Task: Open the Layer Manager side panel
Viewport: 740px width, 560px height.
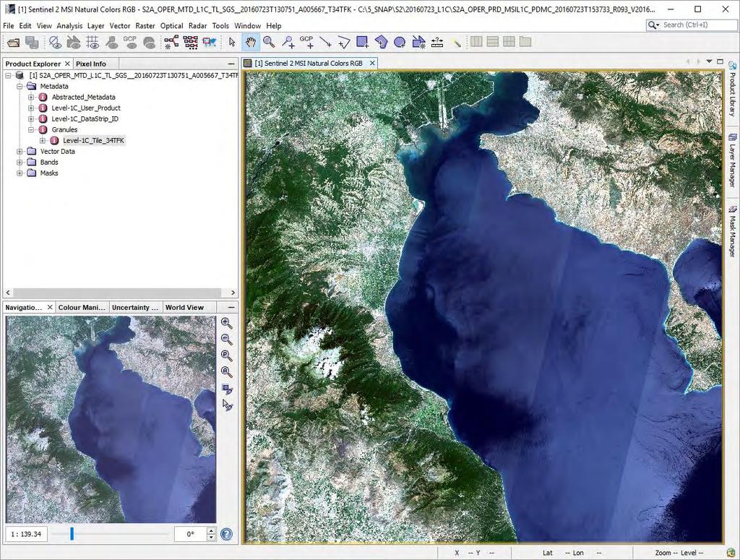Action: pos(733,160)
